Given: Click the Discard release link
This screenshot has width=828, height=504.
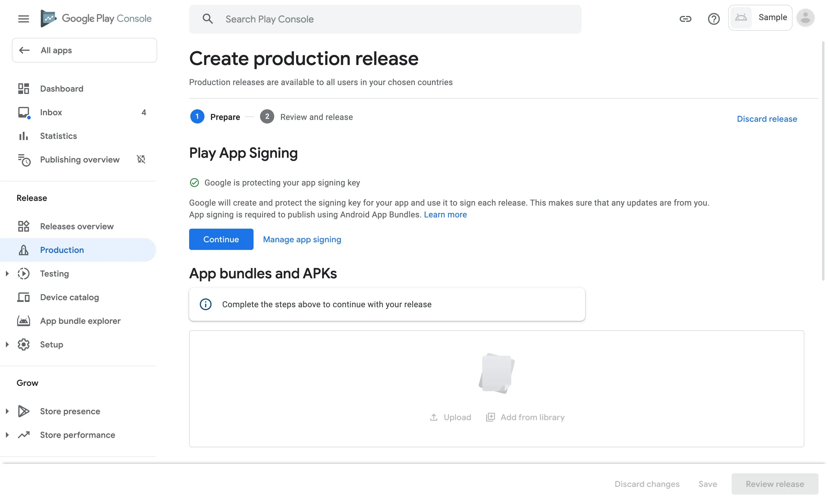Looking at the screenshot, I should pos(767,119).
